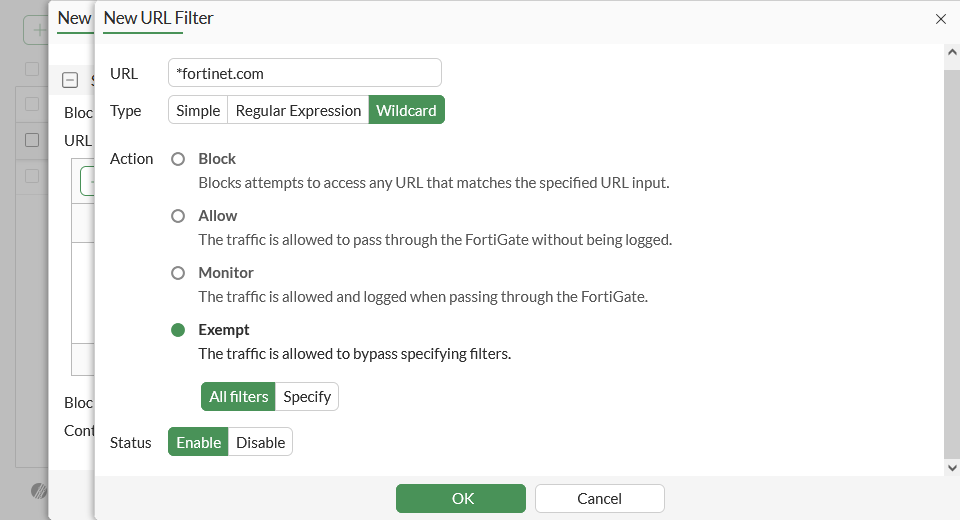Set Status to Disable
The width and height of the screenshot is (960, 520).
(260, 443)
